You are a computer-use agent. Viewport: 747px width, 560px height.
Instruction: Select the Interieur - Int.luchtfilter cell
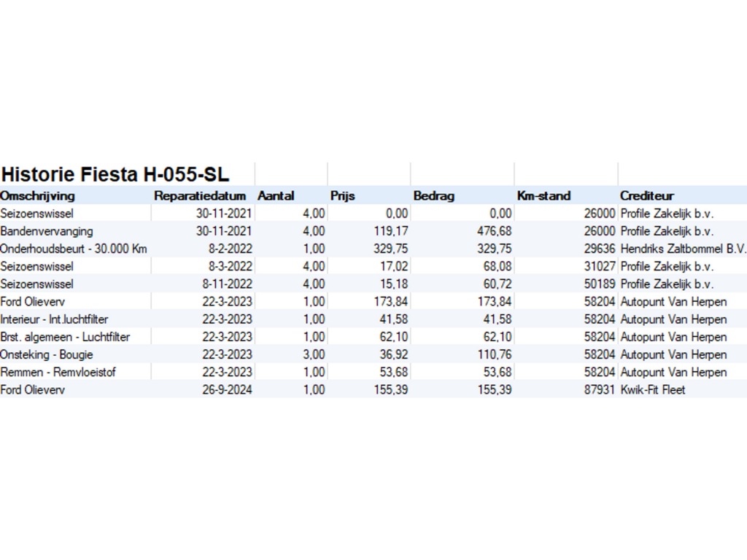coord(55,319)
